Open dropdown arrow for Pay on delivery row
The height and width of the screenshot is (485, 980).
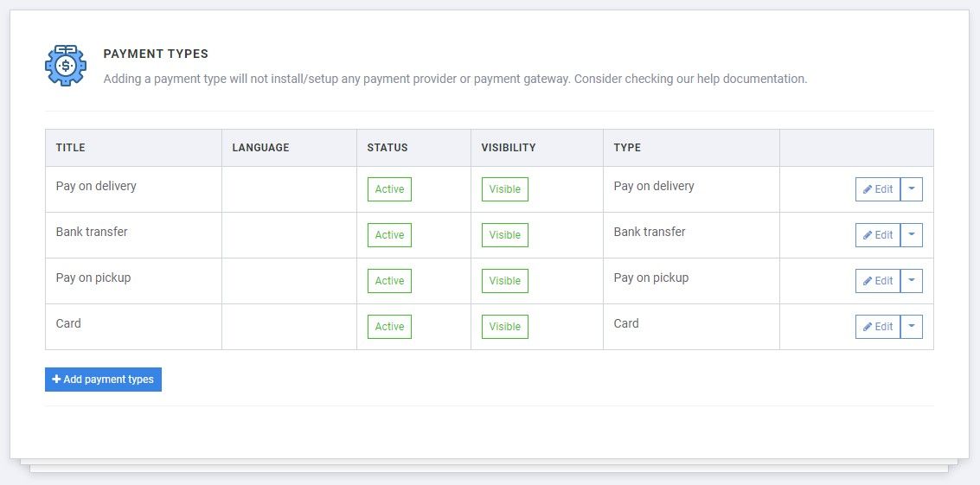click(912, 189)
